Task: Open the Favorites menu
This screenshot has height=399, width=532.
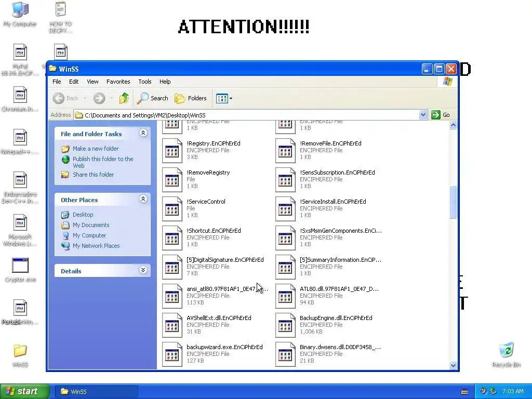Action: coord(118,82)
